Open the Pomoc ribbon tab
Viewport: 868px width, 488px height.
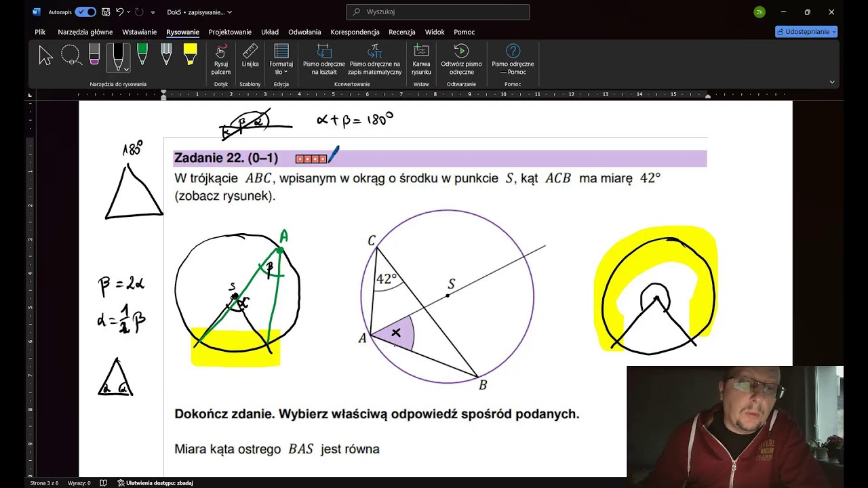point(465,32)
